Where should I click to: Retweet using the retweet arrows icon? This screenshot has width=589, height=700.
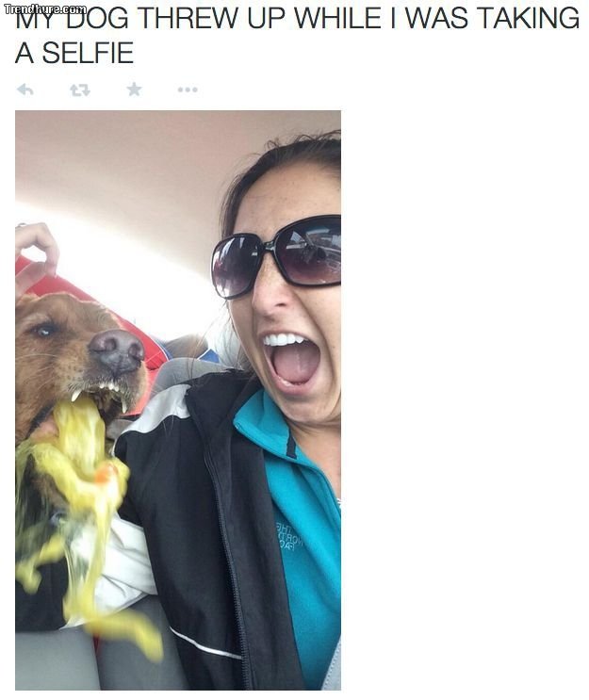[x=80, y=90]
